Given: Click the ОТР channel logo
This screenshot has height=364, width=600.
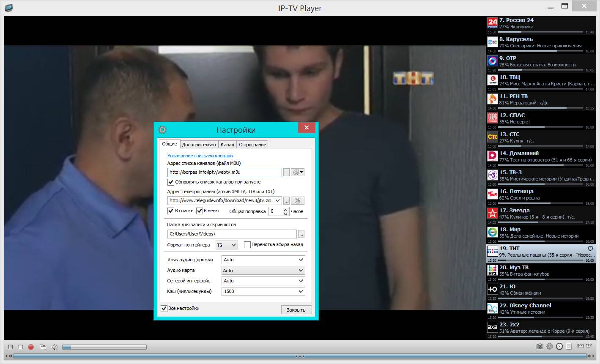Looking at the screenshot, I should pos(492,61).
